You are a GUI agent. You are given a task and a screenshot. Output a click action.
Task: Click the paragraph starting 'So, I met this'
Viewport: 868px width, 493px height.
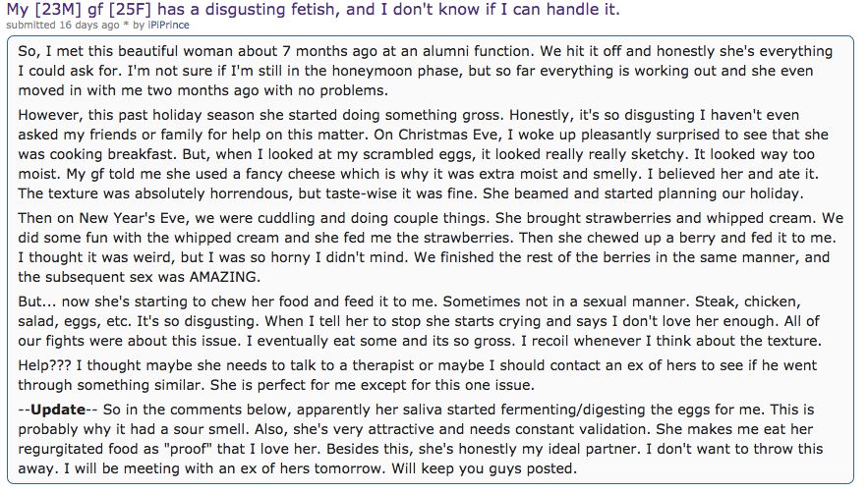pos(425,71)
